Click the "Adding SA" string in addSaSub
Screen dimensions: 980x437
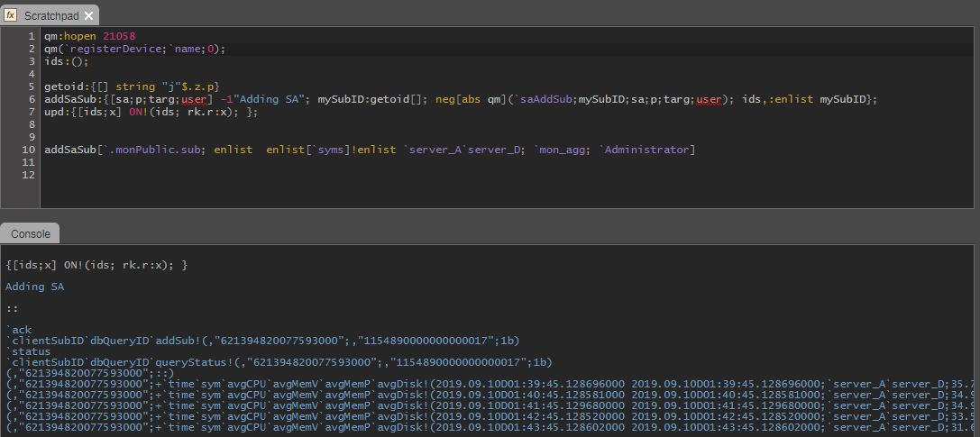[268, 99]
